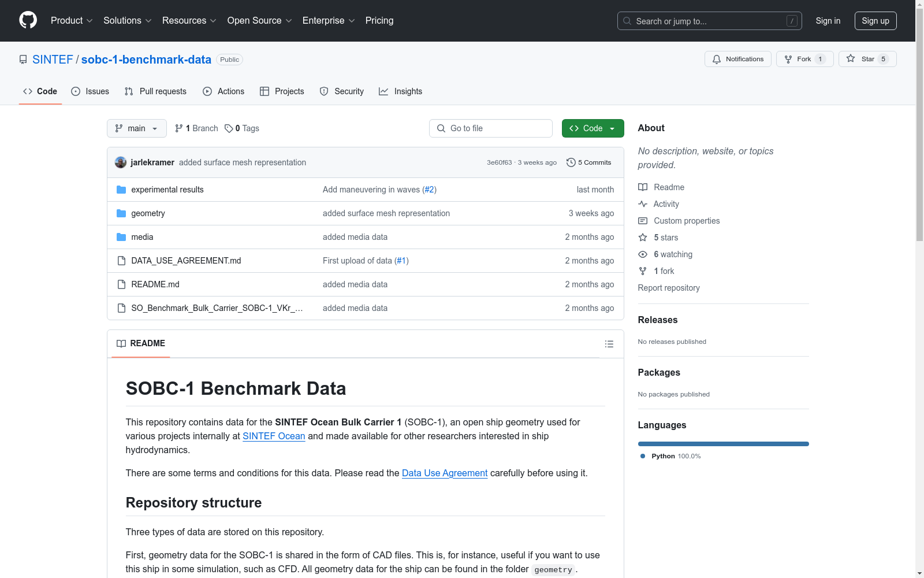Open the experimental results folder
This screenshot has width=924, height=578.
(x=167, y=190)
